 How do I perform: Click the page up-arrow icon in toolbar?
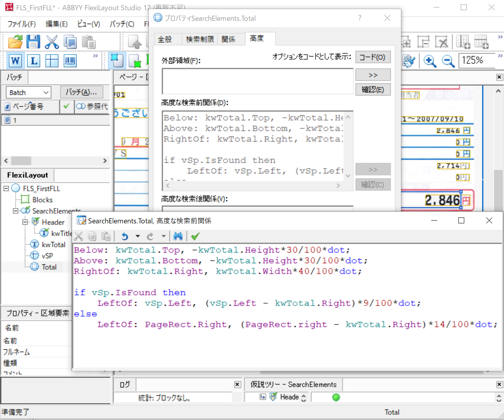click(135, 42)
